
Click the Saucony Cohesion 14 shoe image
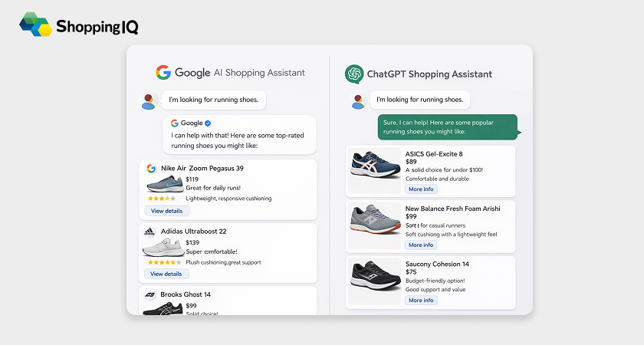pyautogui.click(x=375, y=281)
